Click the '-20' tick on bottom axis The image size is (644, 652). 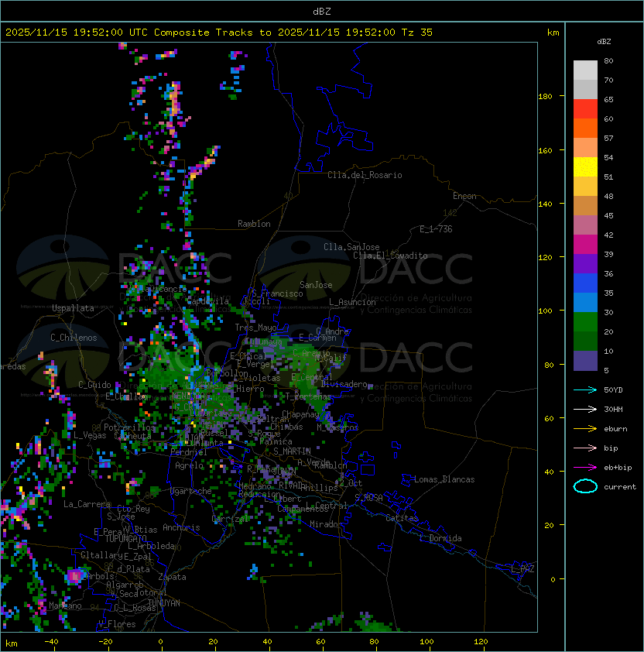coord(105,642)
